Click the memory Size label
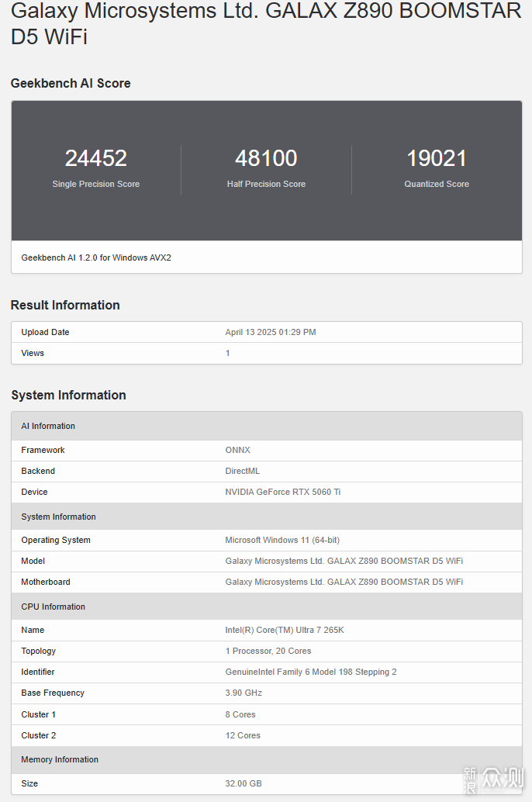 click(x=29, y=783)
